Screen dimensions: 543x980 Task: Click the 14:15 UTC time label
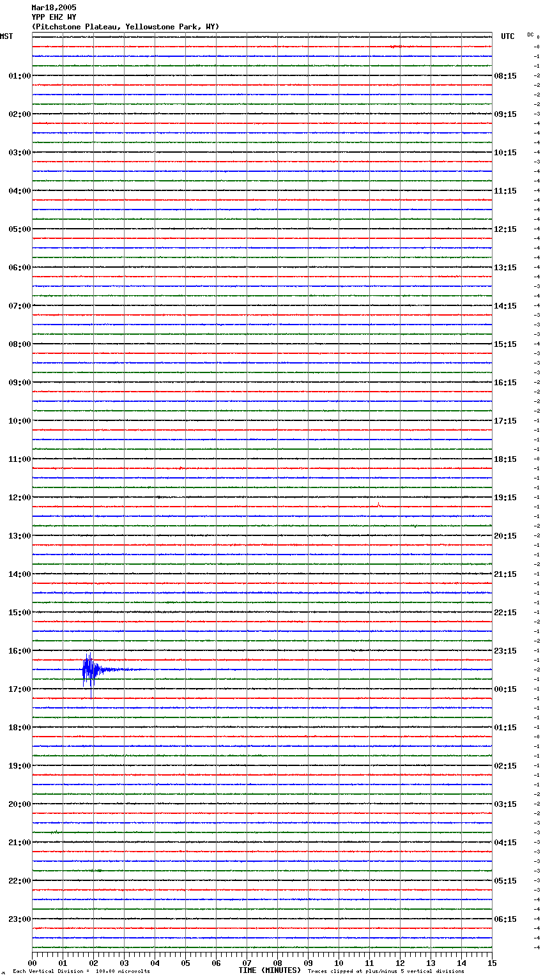(x=505, y=306)
